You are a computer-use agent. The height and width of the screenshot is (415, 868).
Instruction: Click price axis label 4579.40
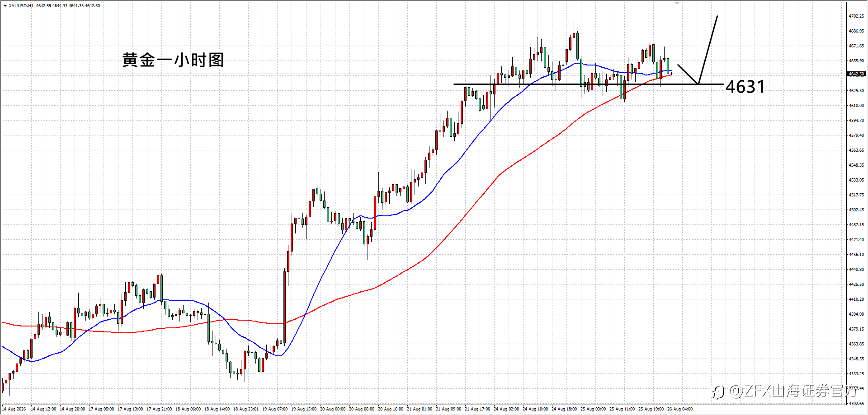point(856,135)
